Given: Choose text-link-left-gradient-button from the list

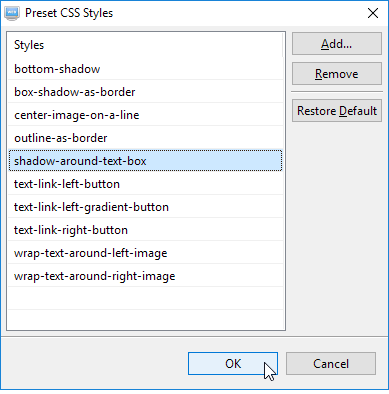Looking at the screenshot, I should coord(145,207).
